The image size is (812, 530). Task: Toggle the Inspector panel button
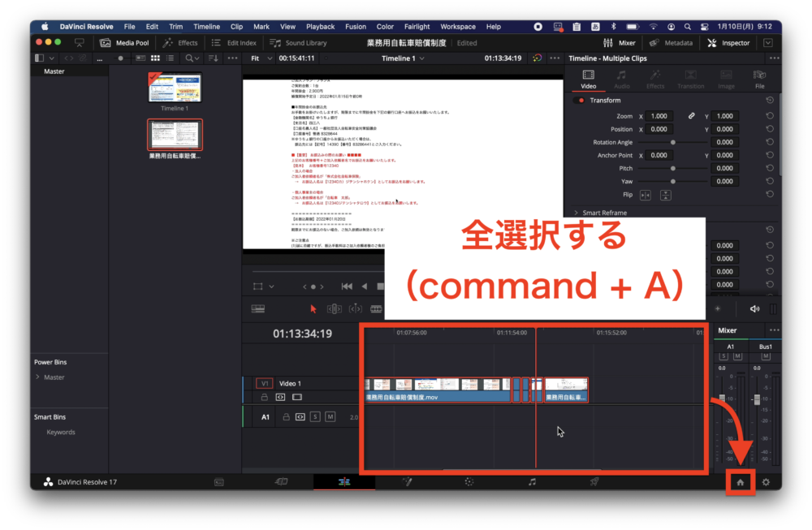pyautogui.click(x=728, y=43)
